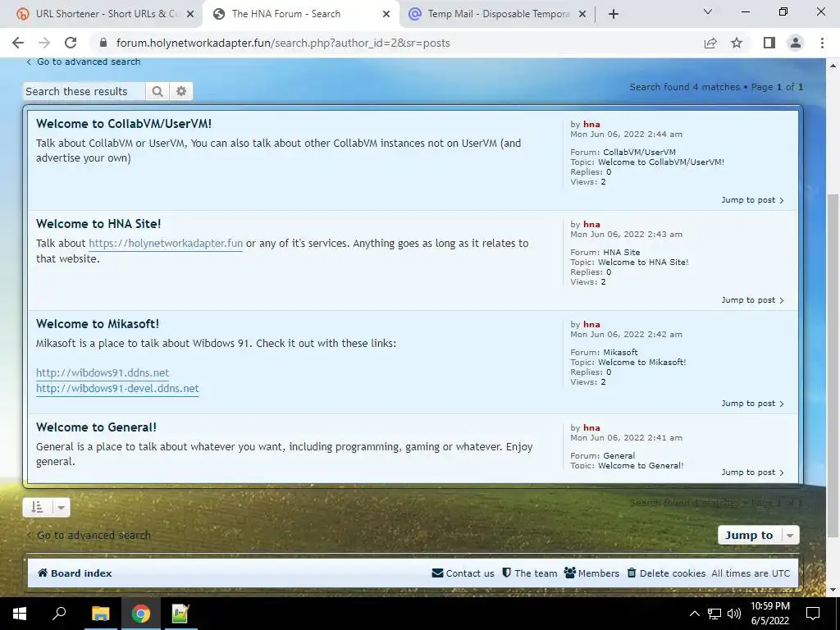Image resolution: width=840 pixels, height=630 pixels.
Task: Reload the current page
Action: [71, 43]
